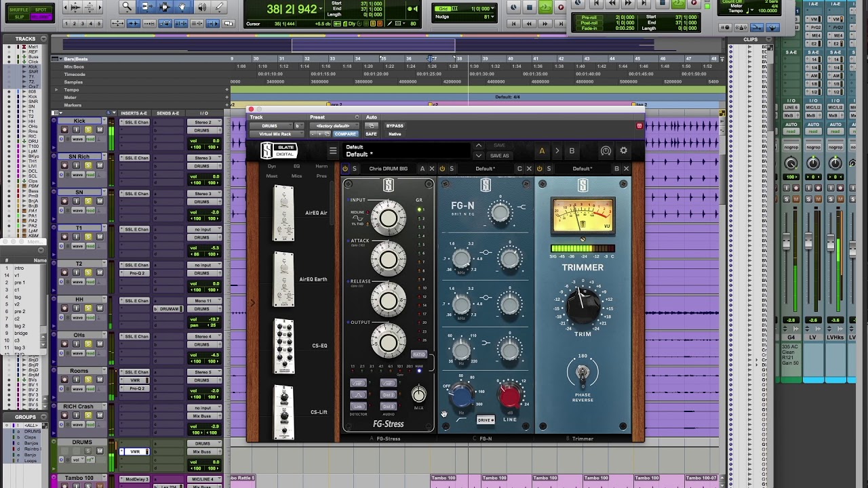Select the Zoomer (magnifier) tool
The height and width of the screenshot is (488, 868).
(x=127, y=7)
